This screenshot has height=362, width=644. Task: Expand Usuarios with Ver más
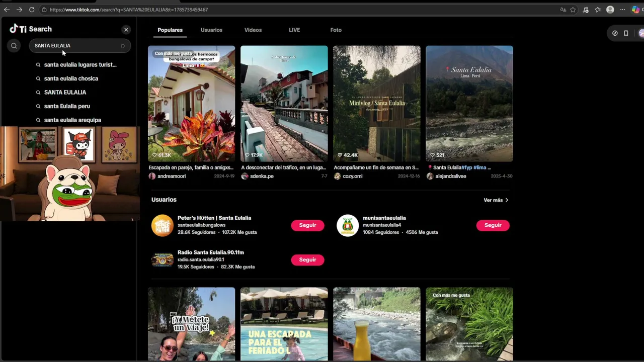(x=496, y=200)
